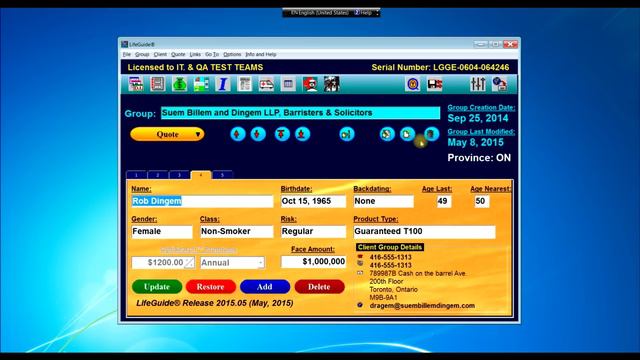Click the black and white photo icon

click(x=331, y=84)
